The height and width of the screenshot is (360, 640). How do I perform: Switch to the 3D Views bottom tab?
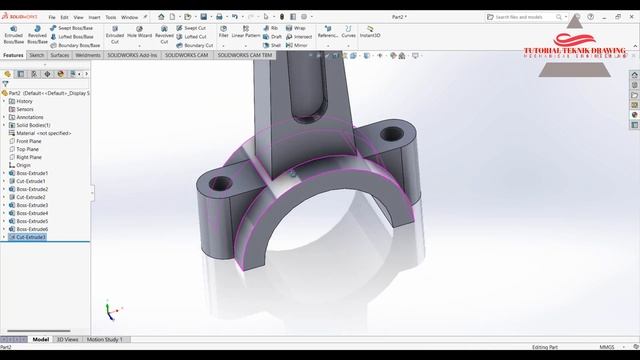[x=67, y=339]
